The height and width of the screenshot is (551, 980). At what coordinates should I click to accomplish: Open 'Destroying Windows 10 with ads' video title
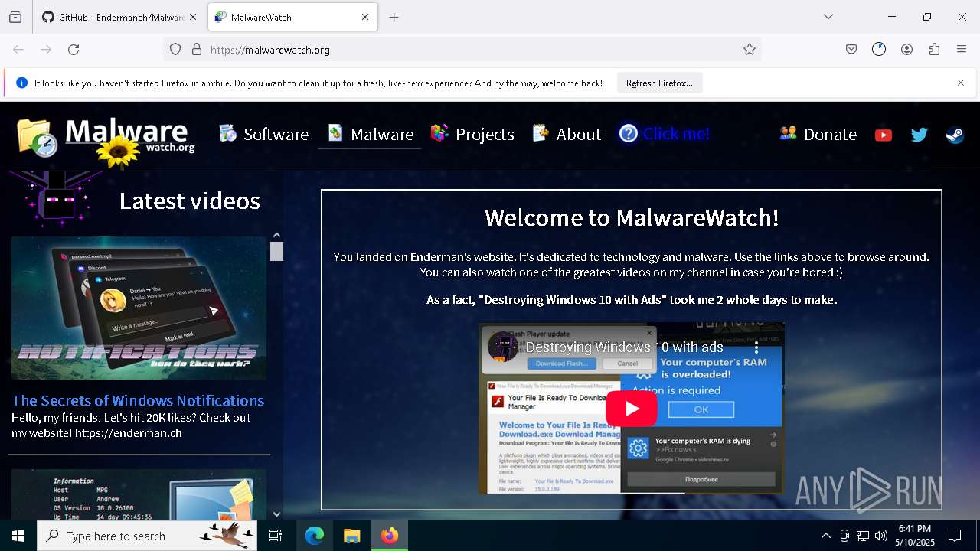click(625, 347)
